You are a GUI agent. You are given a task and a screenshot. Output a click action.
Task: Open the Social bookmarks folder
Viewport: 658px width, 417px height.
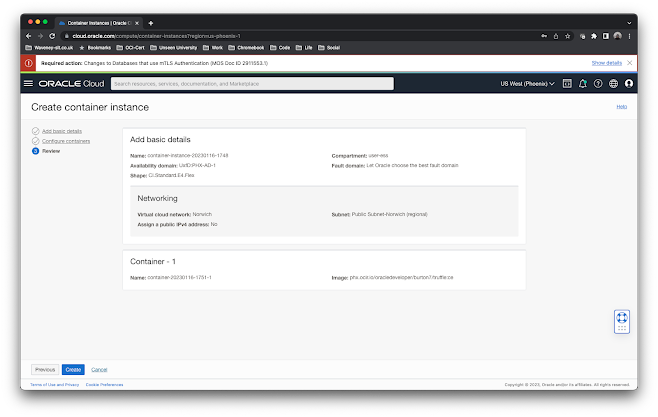click(329, 48)
